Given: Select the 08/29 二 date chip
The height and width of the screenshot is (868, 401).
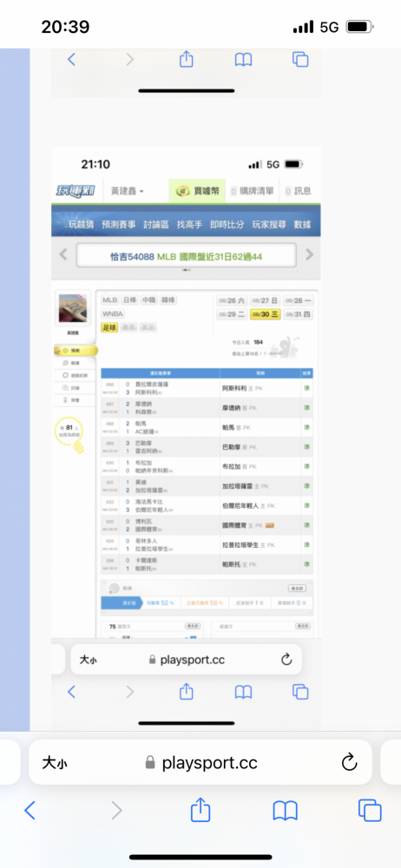Looking at the screenshot, I should 232,314.
